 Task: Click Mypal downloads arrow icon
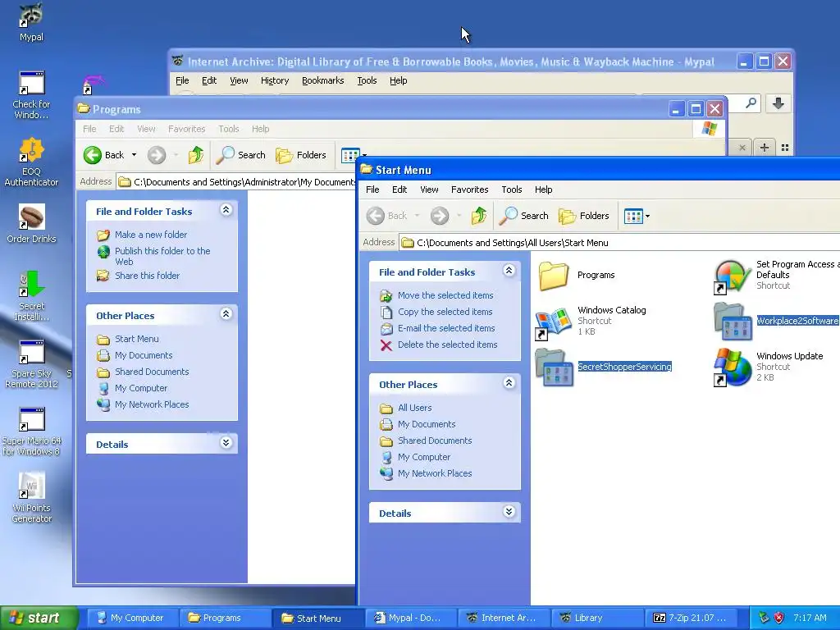click(778, 103)
